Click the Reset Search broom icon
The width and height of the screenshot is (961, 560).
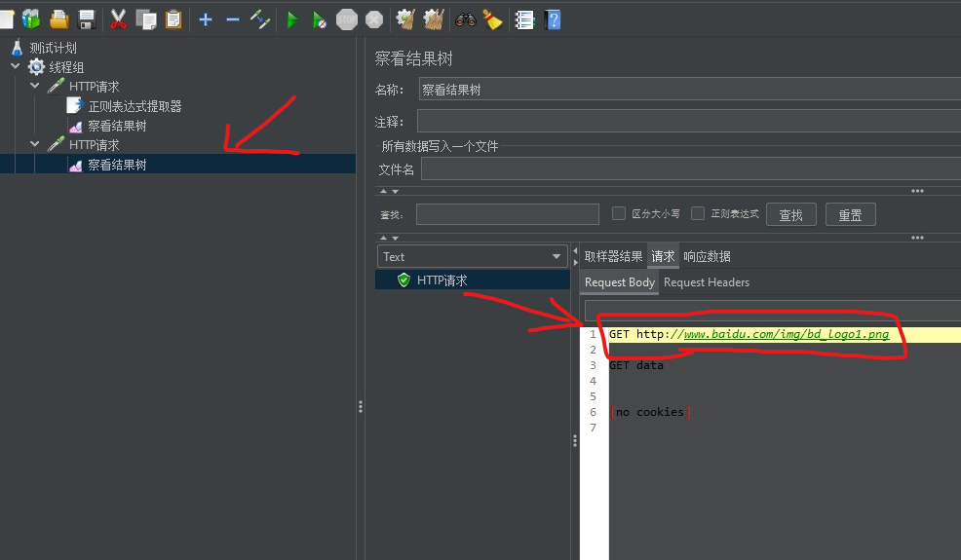pyautogui.click(x=492, y=19)
